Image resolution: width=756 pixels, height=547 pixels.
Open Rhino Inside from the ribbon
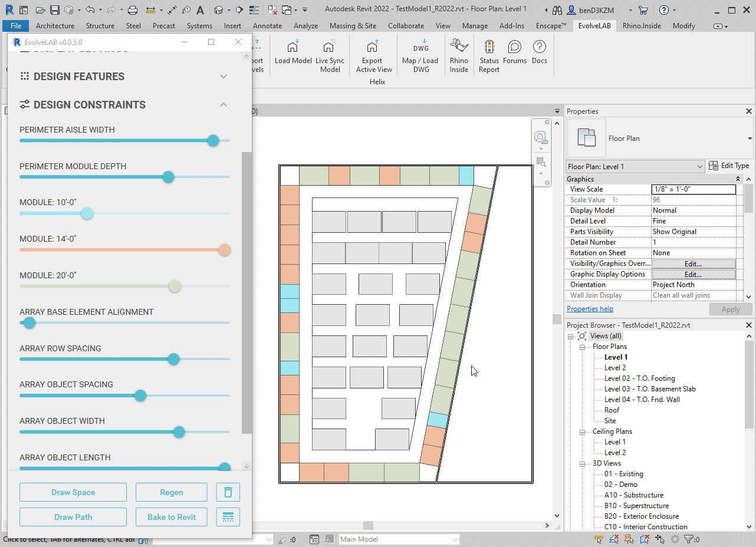[x=459, y=57]
